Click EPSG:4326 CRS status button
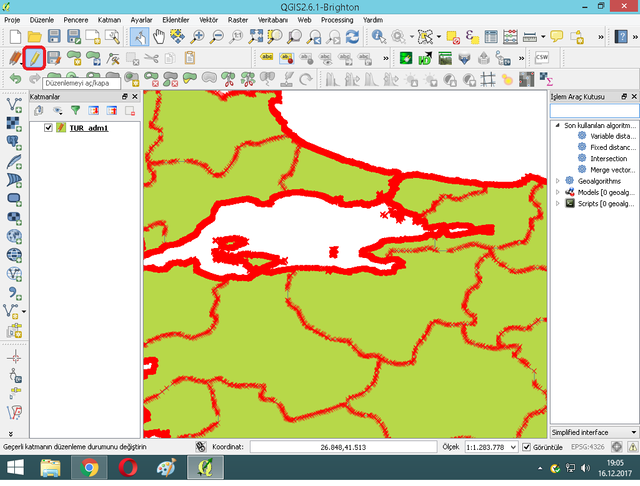The width and height of the screenshot is (640, 486). [587, 447]
